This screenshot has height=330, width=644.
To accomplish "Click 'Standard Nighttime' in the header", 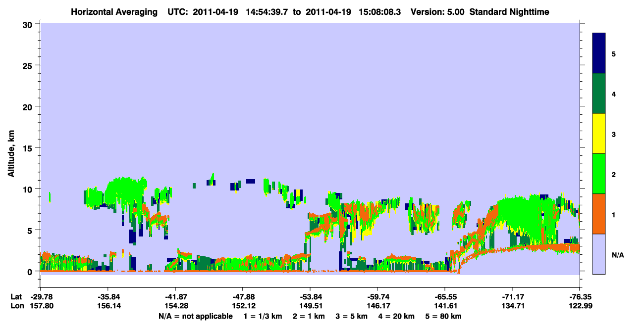I will (x=509, y=11).
